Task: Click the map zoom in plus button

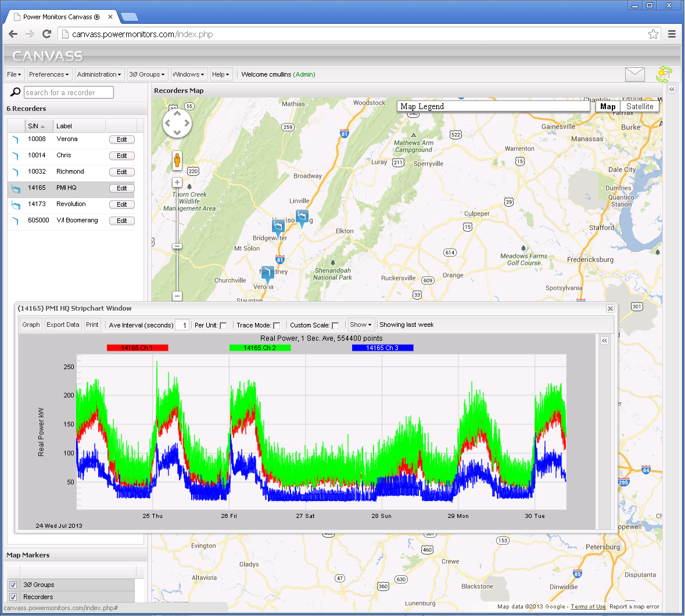Action: (177, 182)
